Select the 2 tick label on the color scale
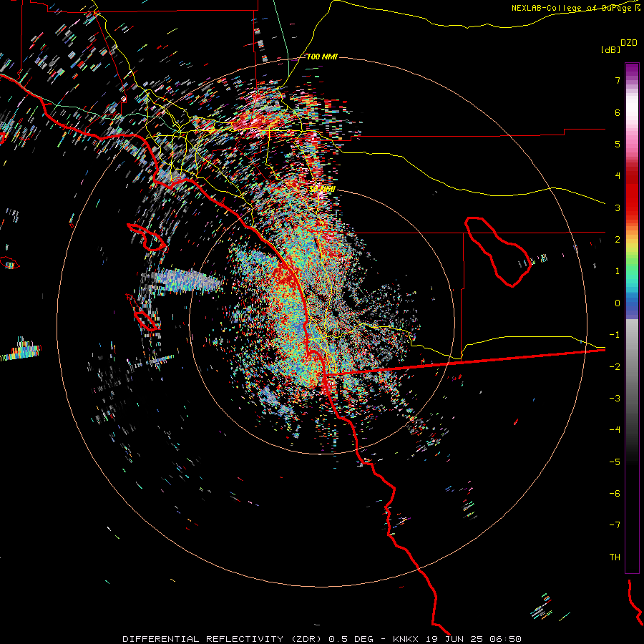 tap(618, 240)
